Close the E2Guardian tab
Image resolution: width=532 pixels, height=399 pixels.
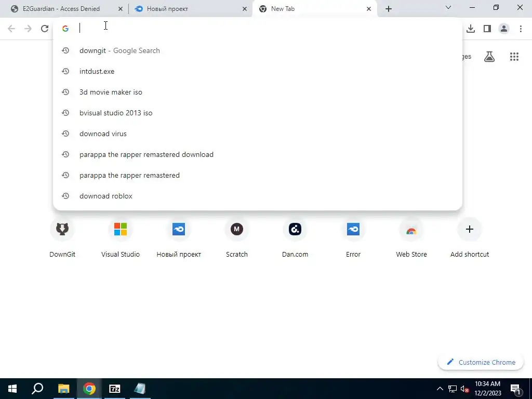coord(120,9)
